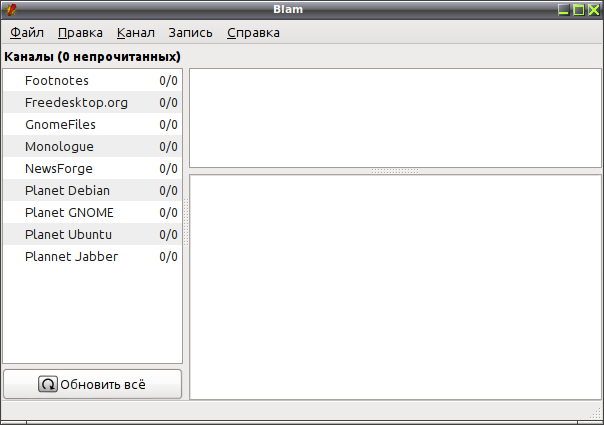The width and height of the screenshot is (604, 425).
Task: Click the empty entry list pane
Action: 395,118
